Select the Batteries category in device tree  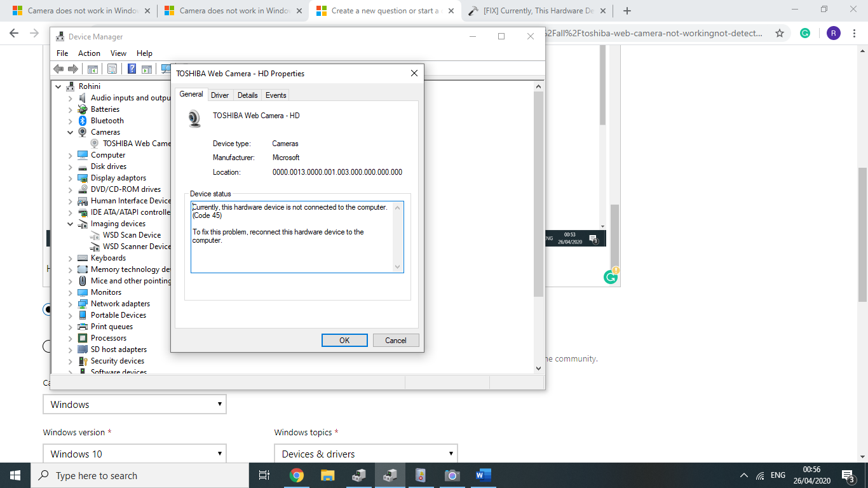click(x=105, y=109)
